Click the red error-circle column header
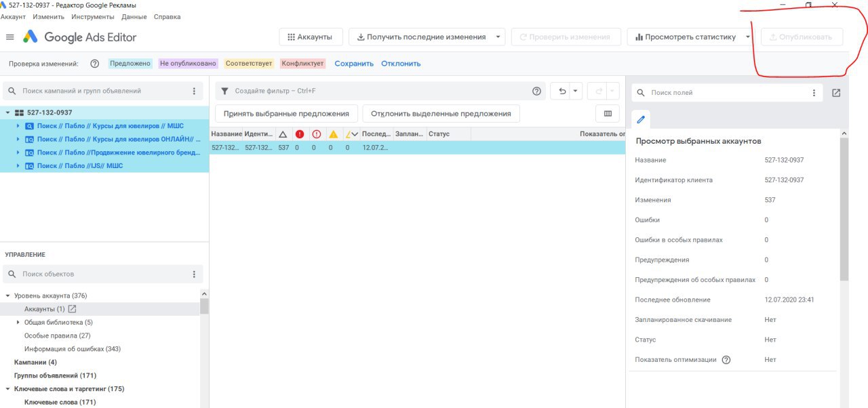Screen dimensions: 868x408 click(300, 134)
